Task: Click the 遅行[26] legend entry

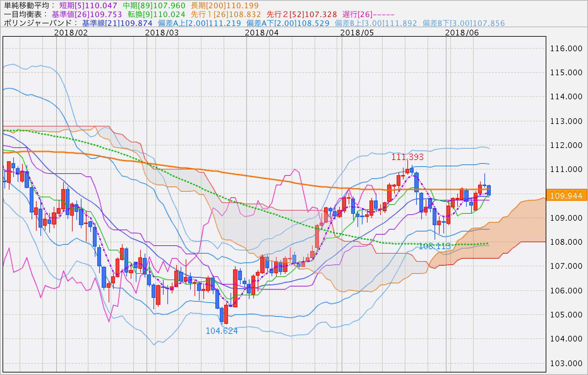Action: coord(368,14)
